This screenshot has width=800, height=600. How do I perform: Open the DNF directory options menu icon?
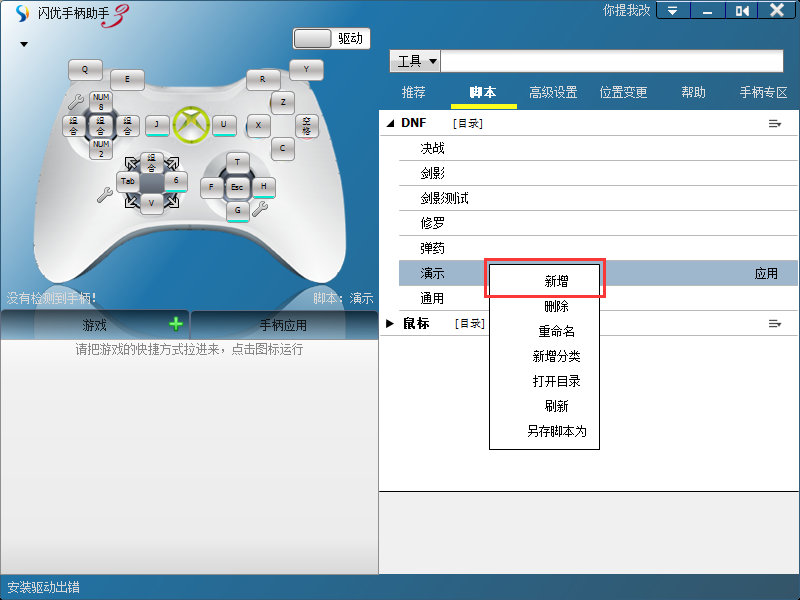[x=774, y=123]
